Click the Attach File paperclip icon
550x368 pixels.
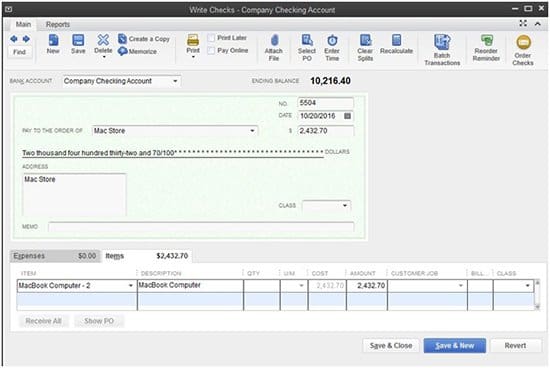pyautogui.click(x=274, y=41)
